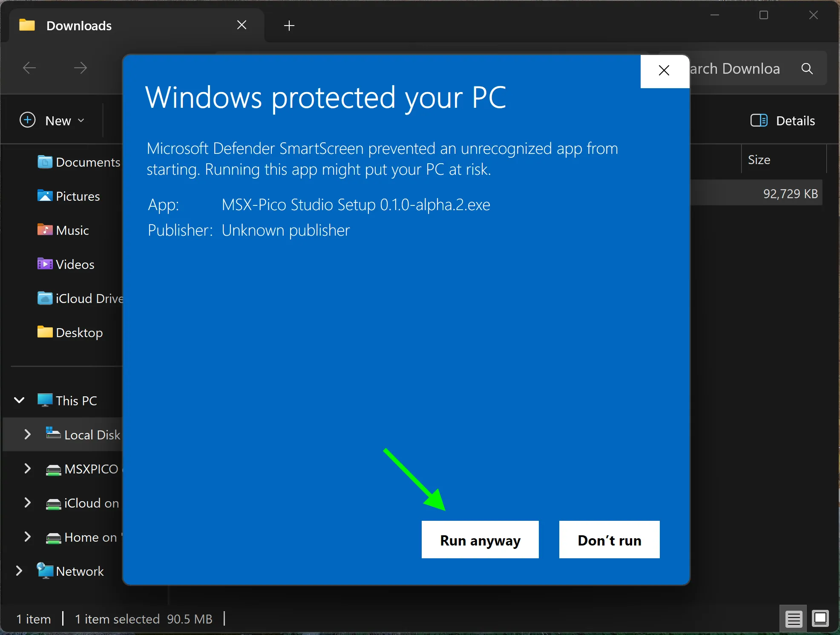This screenshot has width=840, height=635.
Task: Expand the MSXPICO drive node
Action: coord(28,468)
